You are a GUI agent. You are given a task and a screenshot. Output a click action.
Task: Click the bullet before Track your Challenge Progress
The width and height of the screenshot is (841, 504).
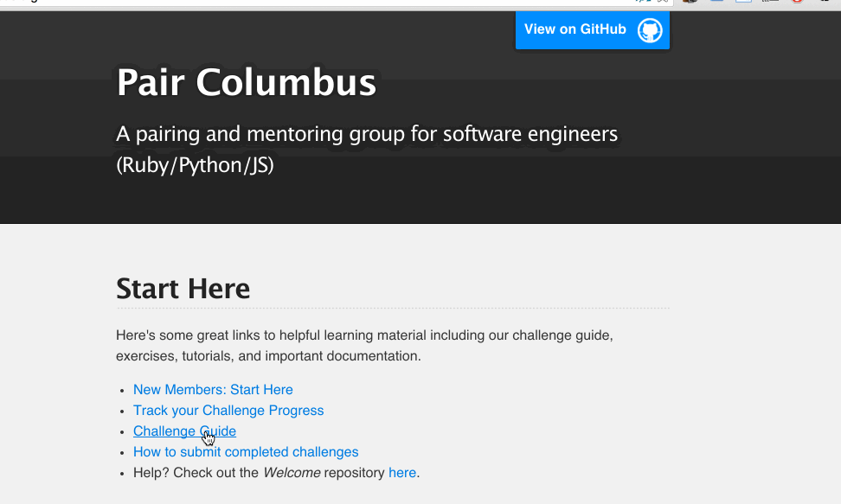[x=123, y=411]
